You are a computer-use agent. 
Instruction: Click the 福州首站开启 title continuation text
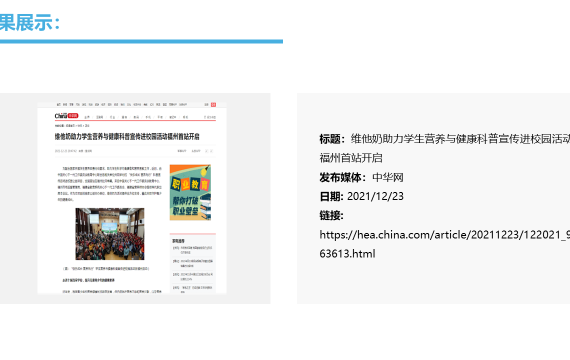tap(351, 158)
